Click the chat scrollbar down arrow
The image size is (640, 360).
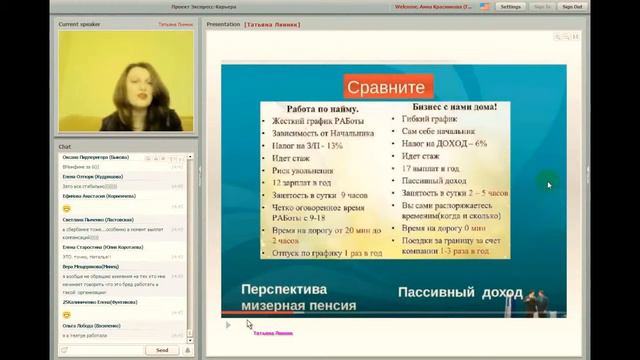coord(190,340)
